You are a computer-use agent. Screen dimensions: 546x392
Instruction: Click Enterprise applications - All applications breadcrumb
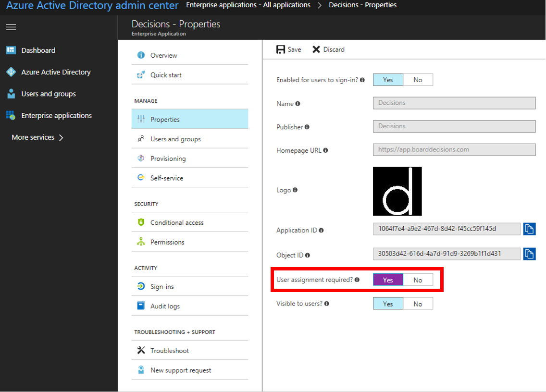tap(248, 5)
